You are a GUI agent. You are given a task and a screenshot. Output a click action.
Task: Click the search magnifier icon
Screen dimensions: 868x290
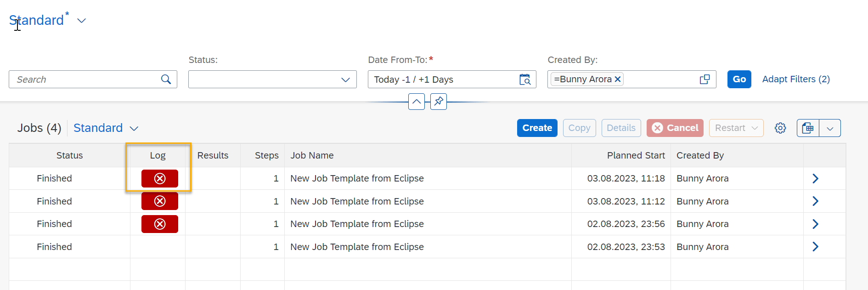pyautogui.click(x=166, y=80)
